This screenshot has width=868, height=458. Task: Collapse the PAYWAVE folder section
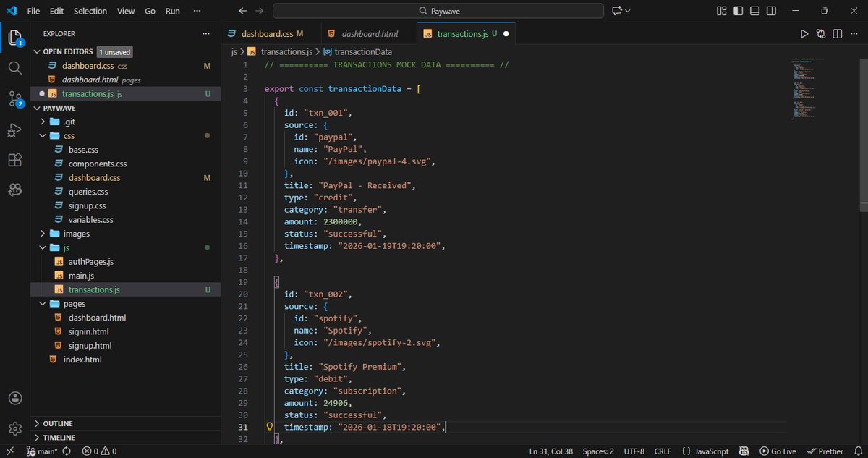tap(38, 108)
